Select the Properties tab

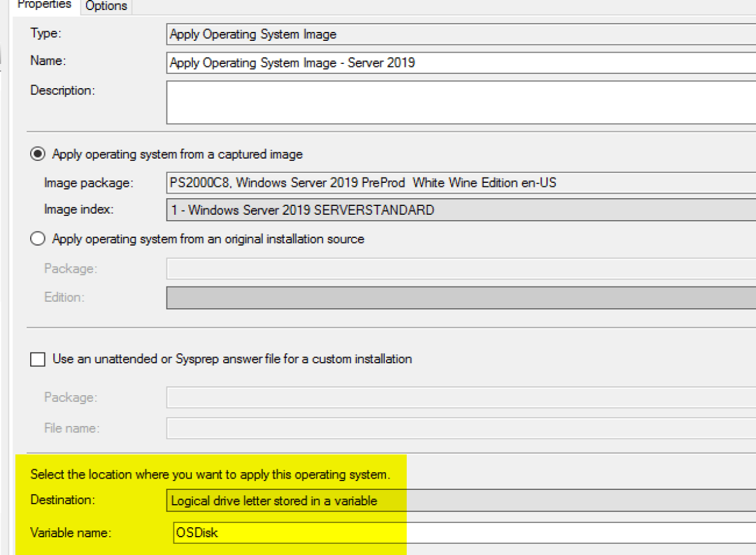coord(44,5)
